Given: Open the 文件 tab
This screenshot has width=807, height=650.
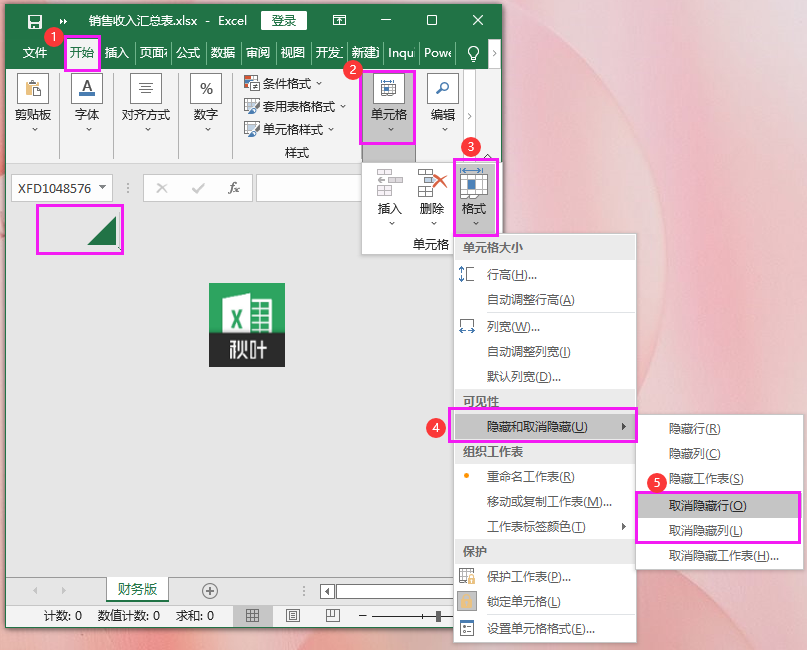Looking at the screenshot, I should [35, 52].
